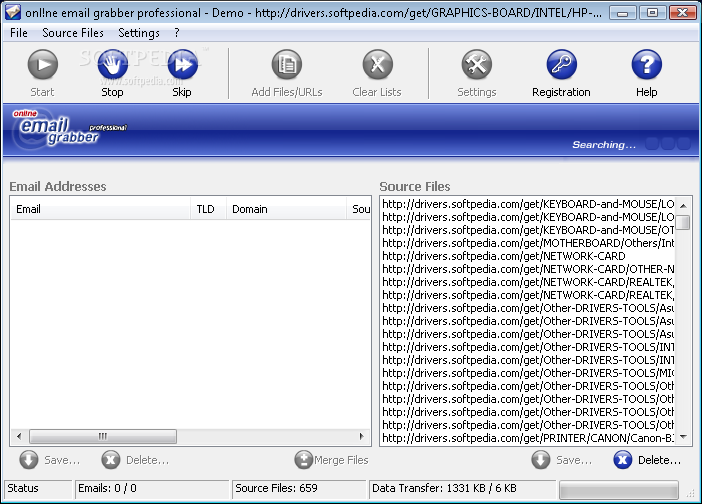This screenshot has height=504, width=702.
Task: Click the Status panel in status bar
Action: pos(38,488)
